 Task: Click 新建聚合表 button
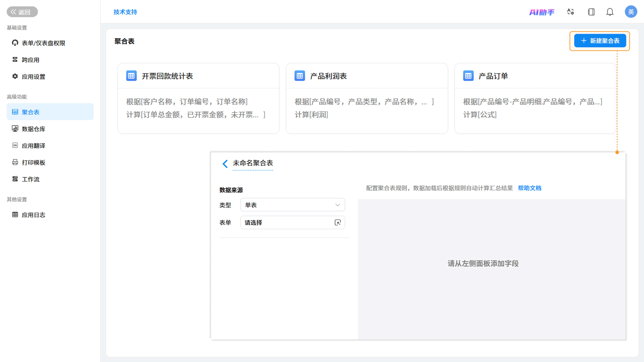pyautogui.click(x=600, y=41)
